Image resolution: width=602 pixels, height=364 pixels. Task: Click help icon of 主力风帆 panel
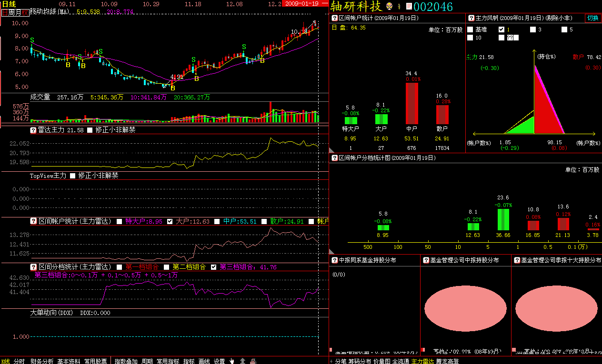click(472, 19)
